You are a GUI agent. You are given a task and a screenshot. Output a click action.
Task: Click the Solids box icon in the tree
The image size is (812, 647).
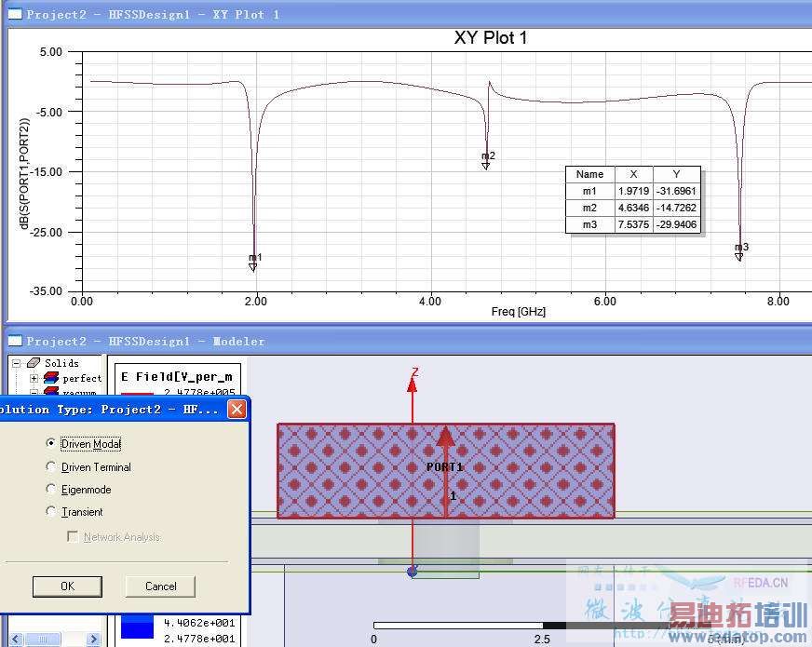coord(34,363)
